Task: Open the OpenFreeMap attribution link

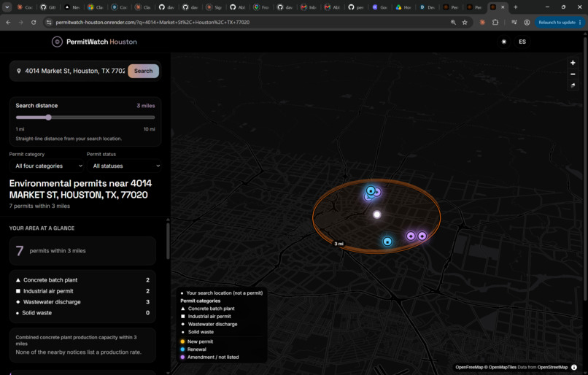Action: tap(469, 367)
